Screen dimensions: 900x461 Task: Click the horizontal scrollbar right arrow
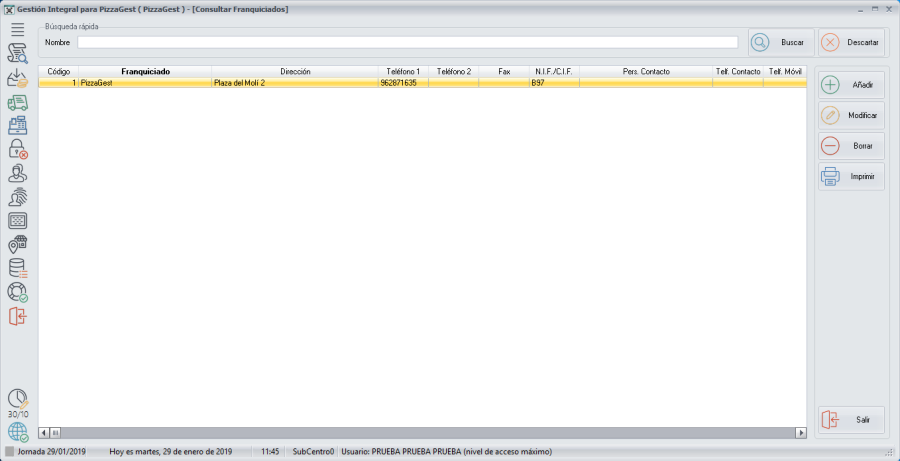pyautogui.click(x=801, y=433)
